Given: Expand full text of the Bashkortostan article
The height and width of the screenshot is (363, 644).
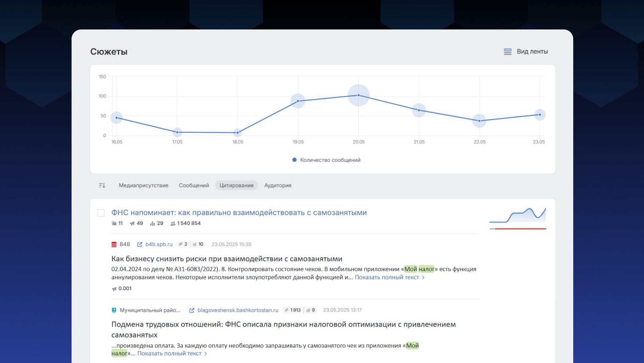Looking at the screenshot, I should click(172, 353).
